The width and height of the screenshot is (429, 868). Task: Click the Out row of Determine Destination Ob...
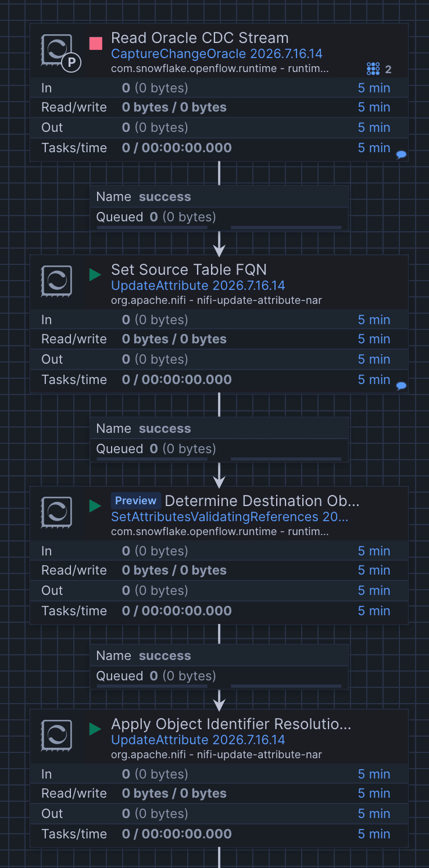point(219,590)
